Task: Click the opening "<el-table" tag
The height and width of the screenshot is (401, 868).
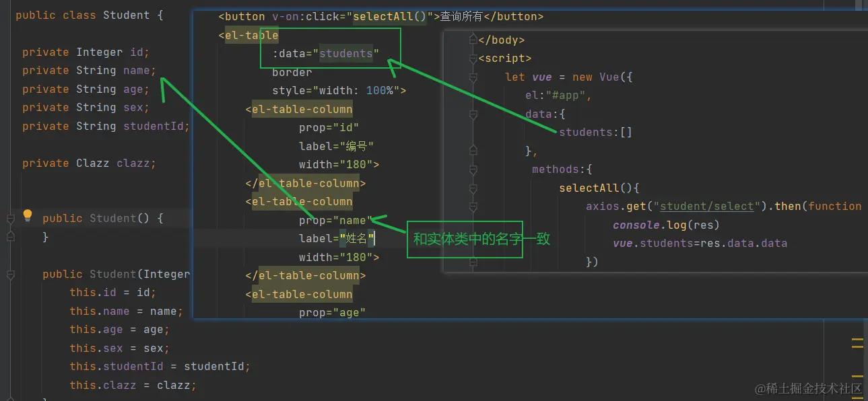Action: tap(248, 35)
